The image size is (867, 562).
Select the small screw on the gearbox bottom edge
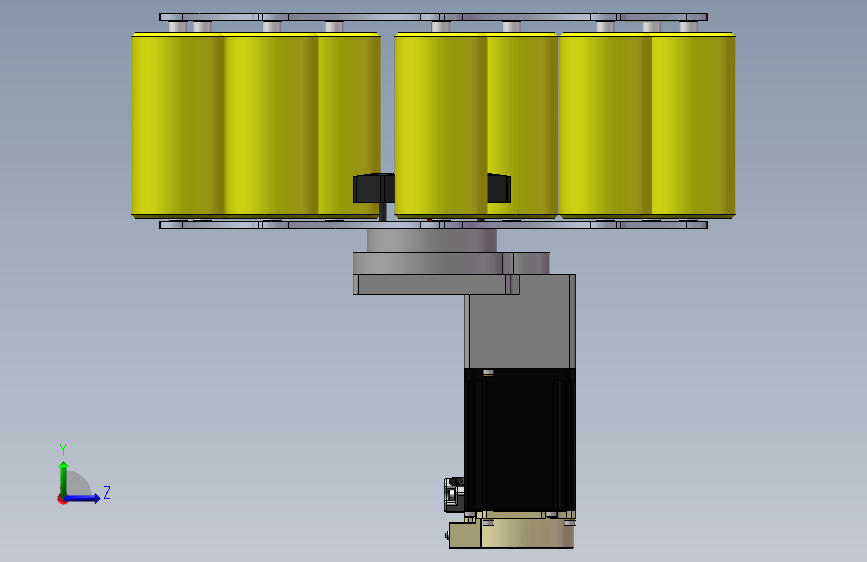488,373
